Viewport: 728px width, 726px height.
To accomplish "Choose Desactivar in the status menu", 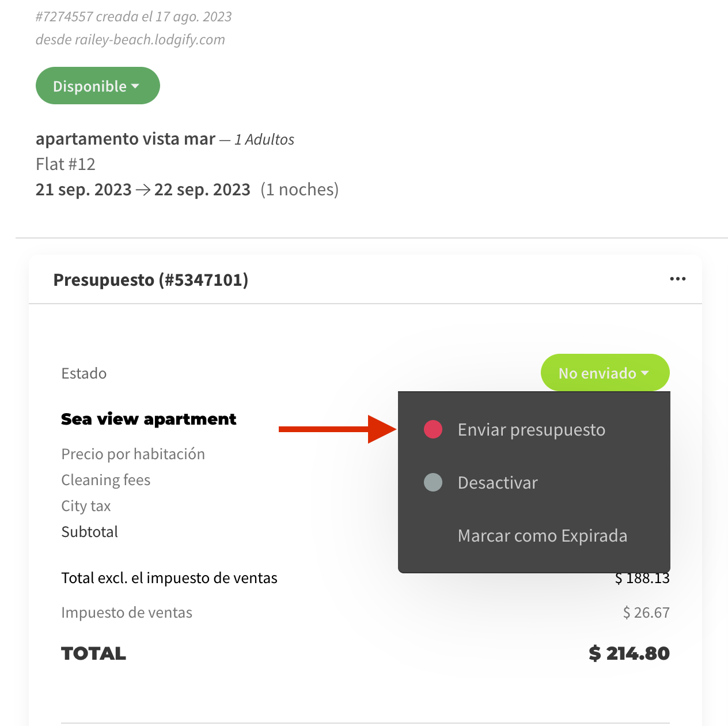I will coord(498,483).
